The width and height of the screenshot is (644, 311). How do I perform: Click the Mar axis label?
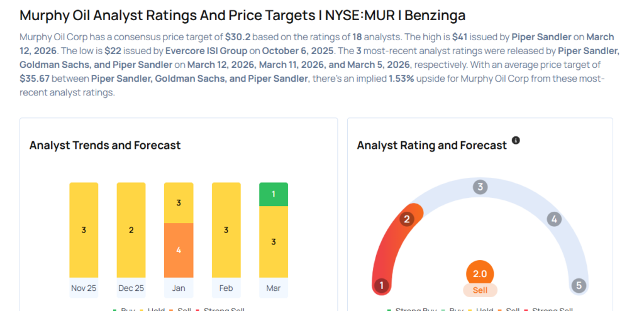coord(274,288)
